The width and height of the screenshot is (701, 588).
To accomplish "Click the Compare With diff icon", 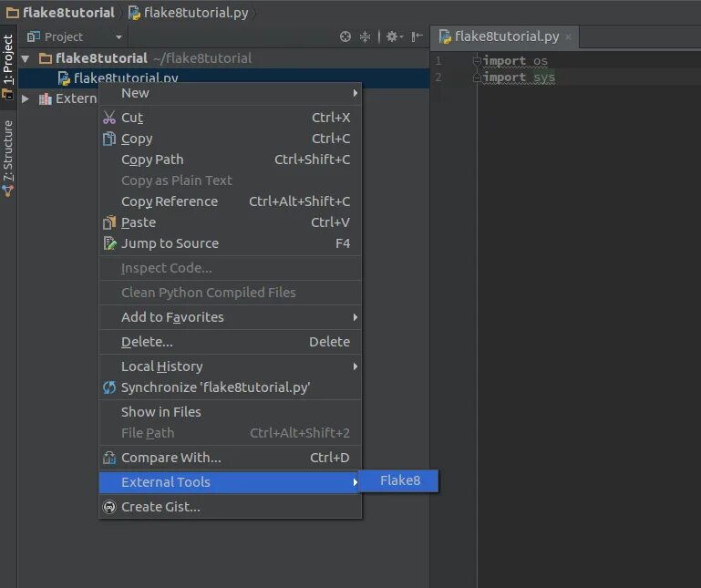I will click(109, 458).
